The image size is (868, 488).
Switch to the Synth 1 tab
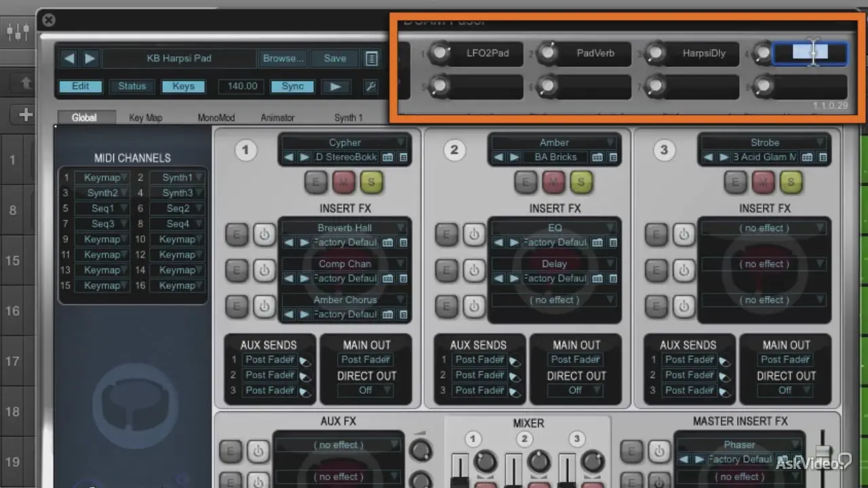click(349, 117)
